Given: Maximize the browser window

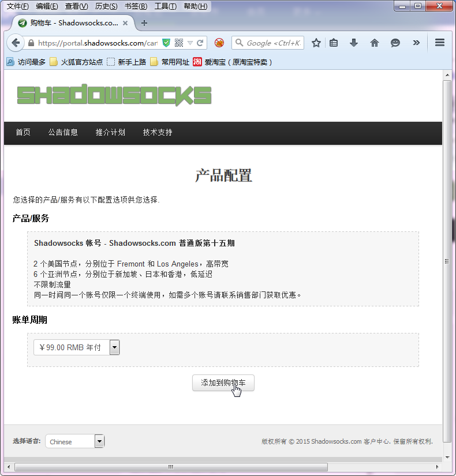Looking at the screenshot, I should pyautogui.click(x=418, y=6).
